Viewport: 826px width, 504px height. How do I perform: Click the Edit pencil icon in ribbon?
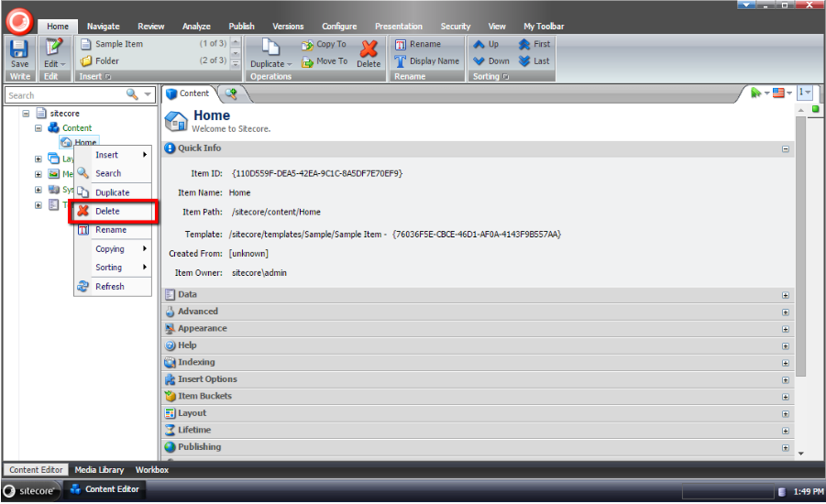pyautogui.click(x=53, y=47)
